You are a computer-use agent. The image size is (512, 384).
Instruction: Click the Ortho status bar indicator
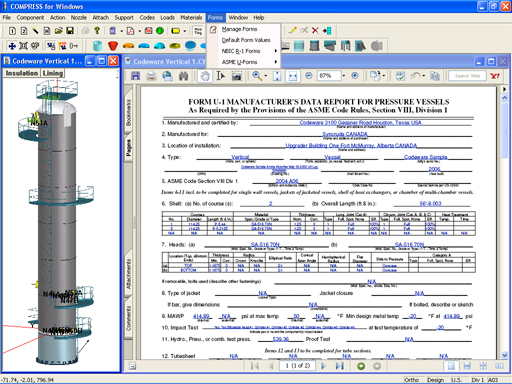(412, 380)
